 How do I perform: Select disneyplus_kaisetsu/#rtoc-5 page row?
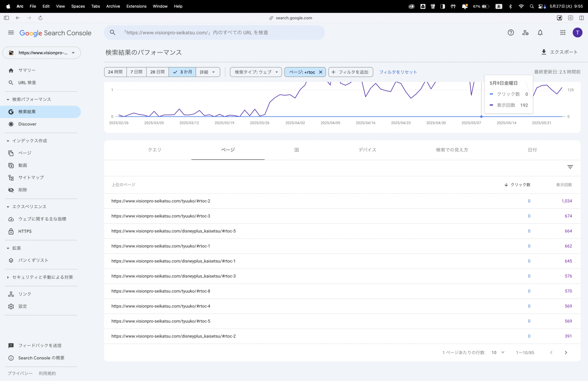(342, 231)
